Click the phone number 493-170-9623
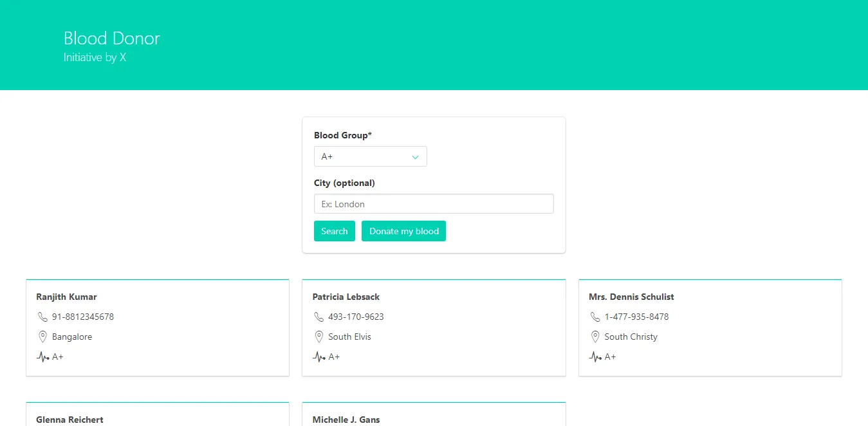The image size is (868, 426). tap(356, 317)
